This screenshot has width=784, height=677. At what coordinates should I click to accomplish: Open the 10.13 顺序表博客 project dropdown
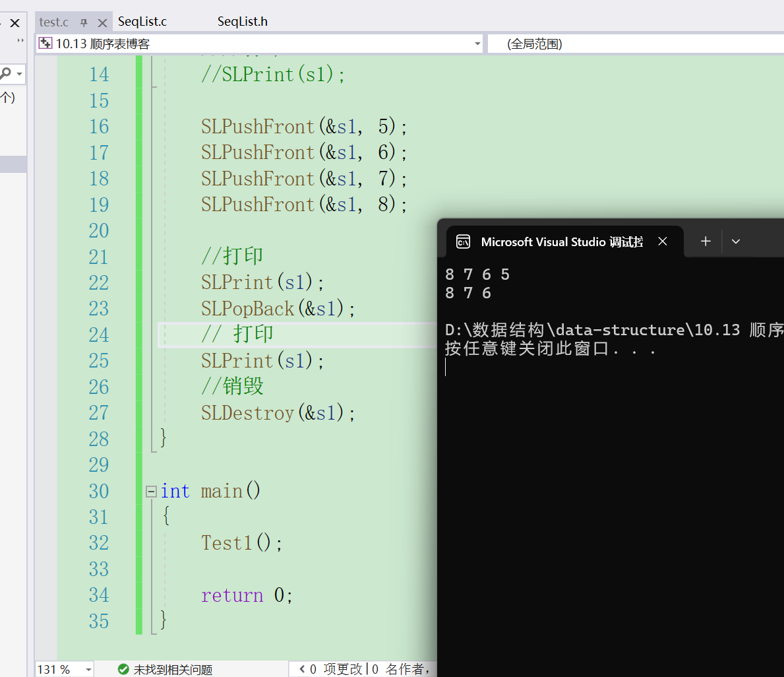tap(477, 44)
